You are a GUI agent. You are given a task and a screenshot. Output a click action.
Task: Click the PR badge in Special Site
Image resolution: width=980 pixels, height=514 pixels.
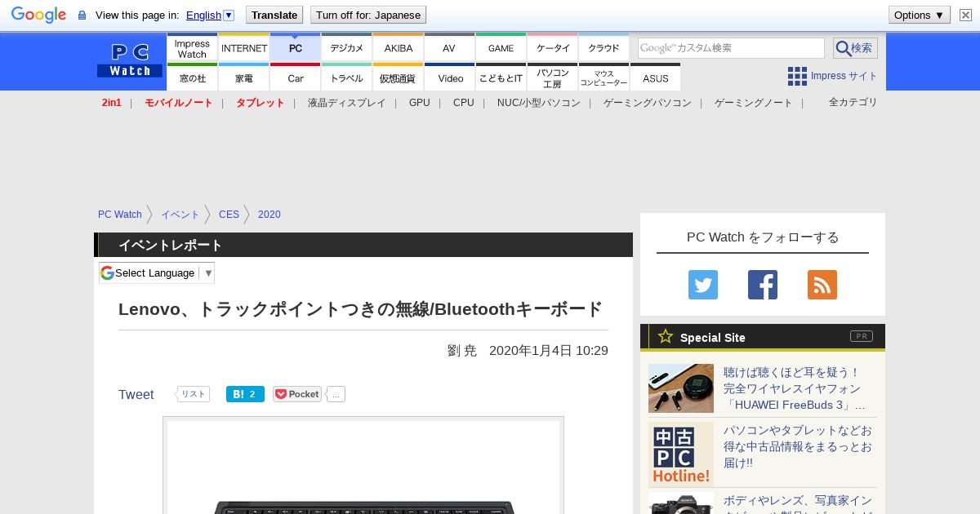point(861,336)
